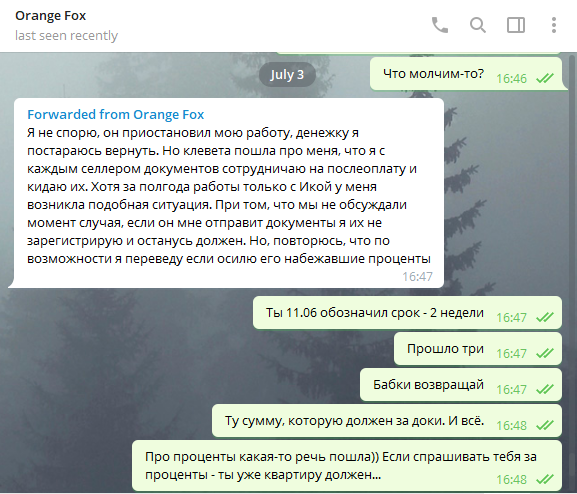
Task: Open the three-dot more options menu
Action: click(x=554, y=25)
